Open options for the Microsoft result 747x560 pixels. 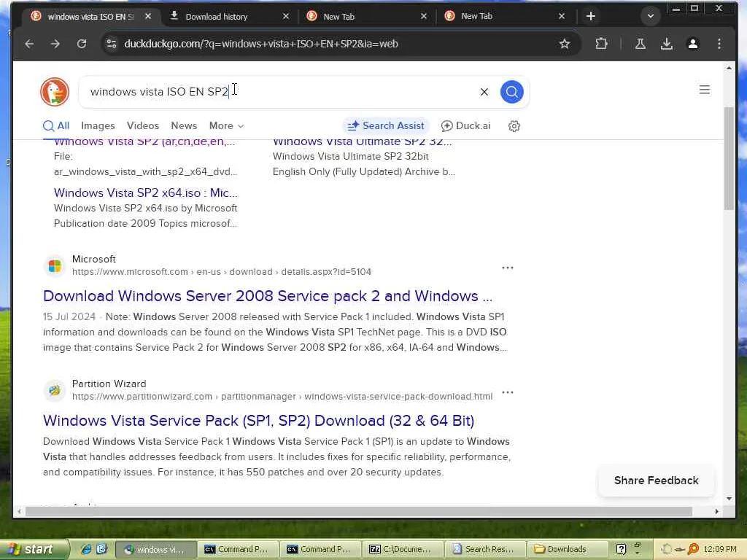[508, 268]
